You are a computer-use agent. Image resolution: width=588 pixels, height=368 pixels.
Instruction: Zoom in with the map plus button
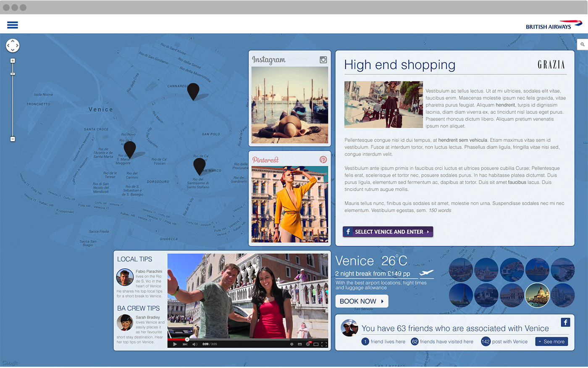[x=13, y=61]
